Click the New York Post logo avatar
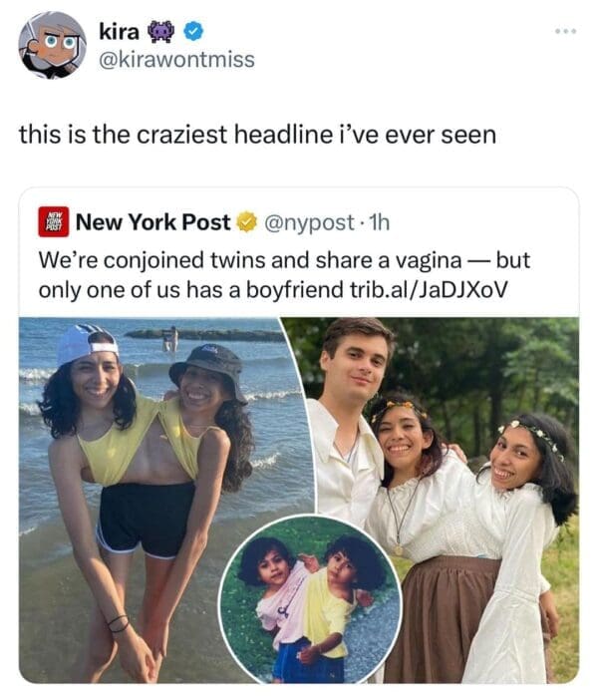 [x=53, y=221]
